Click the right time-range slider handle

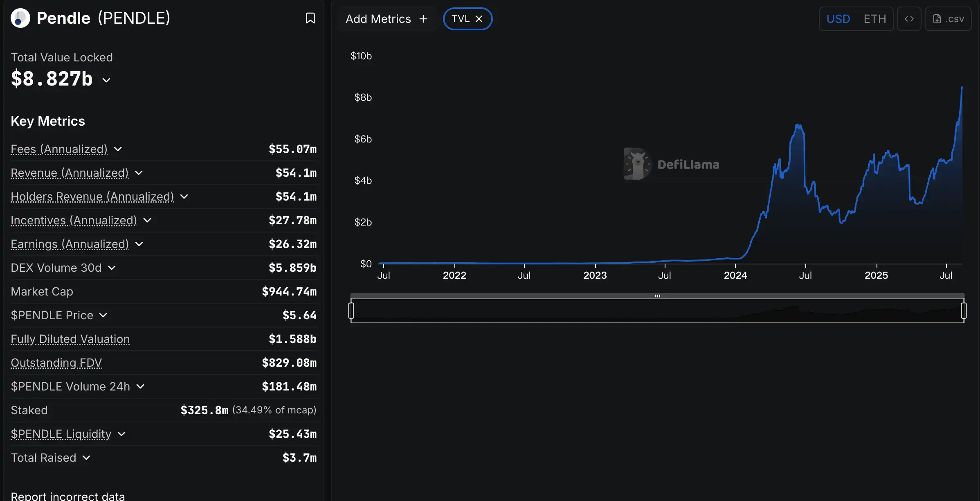[x=964, y=311]
